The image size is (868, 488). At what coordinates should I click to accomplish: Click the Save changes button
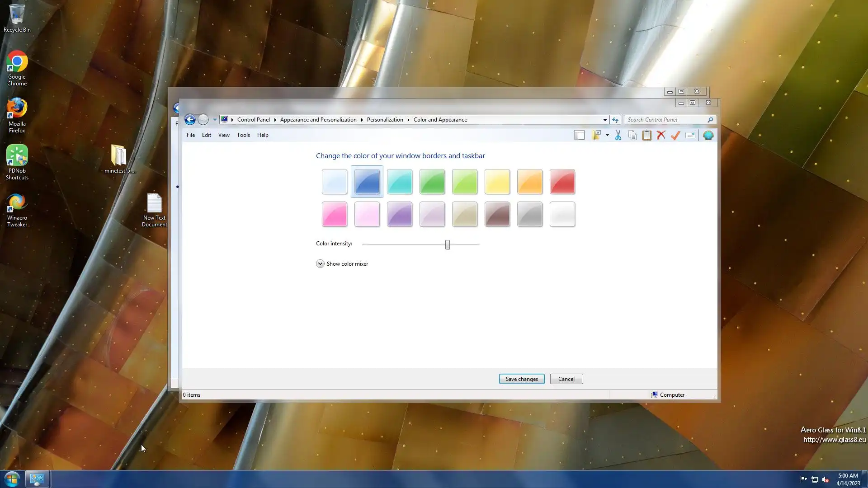point(522,379)
